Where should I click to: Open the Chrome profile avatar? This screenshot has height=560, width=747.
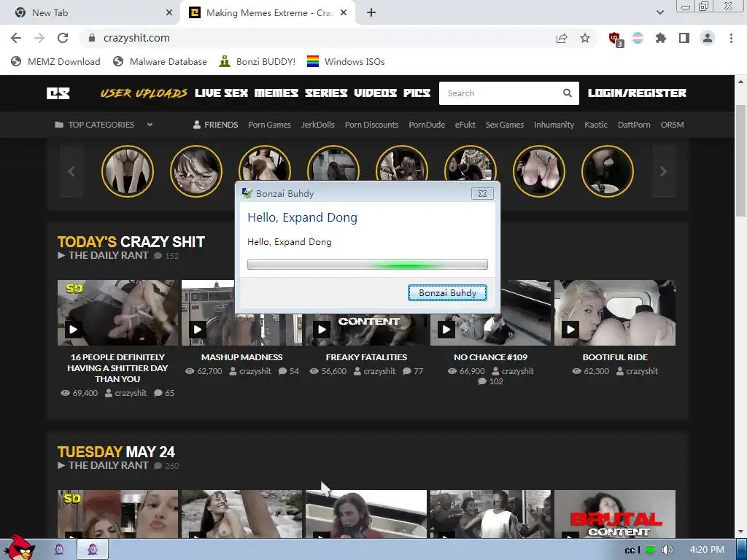click(x=708, y=38)
